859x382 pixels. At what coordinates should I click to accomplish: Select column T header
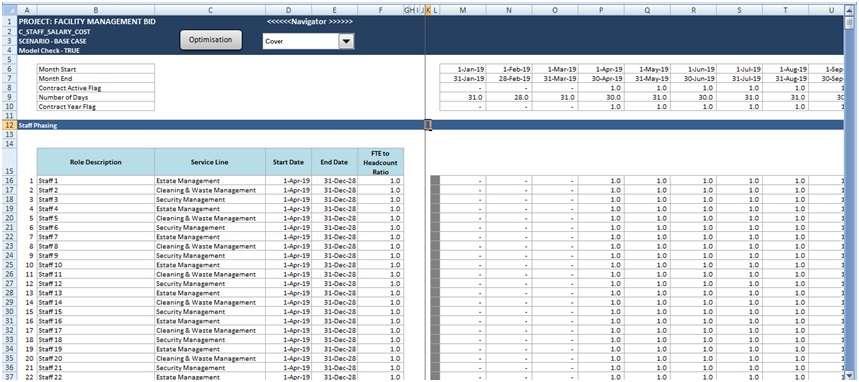click(x=785, y=10)
